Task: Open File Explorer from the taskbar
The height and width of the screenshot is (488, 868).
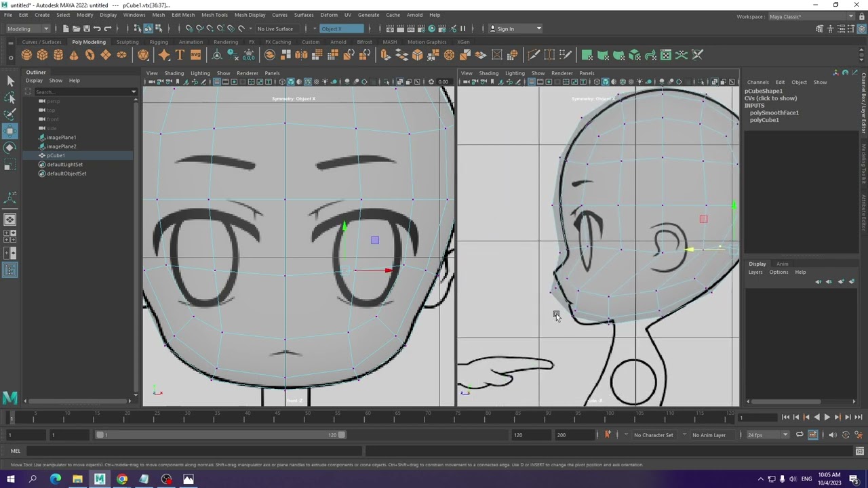Action: 77,480
